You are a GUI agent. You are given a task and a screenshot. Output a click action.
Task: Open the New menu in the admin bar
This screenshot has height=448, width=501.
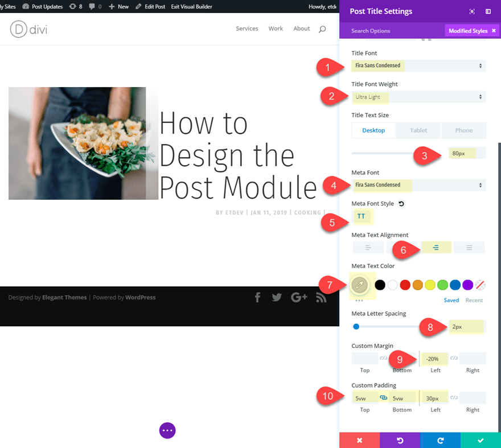(118, 6)
